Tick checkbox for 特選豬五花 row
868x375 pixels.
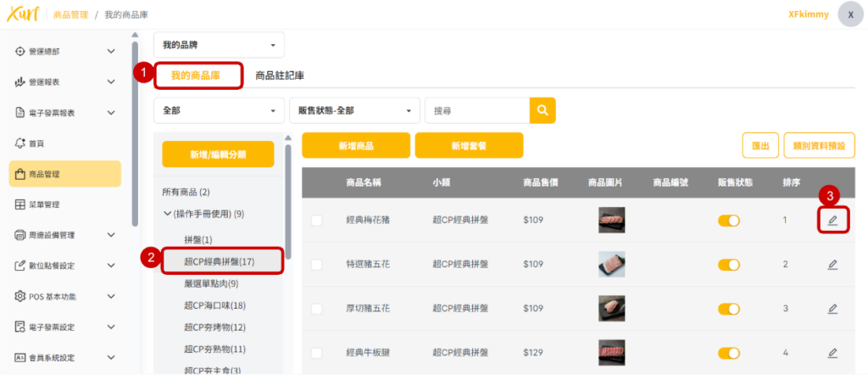(317, 265)
